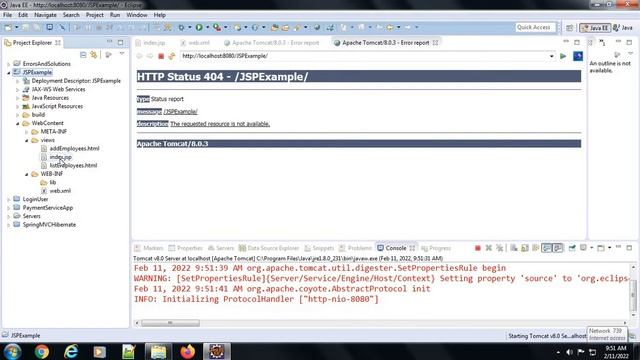The height and width of the screenshot is (360, 640).
Task: Open the Data Source Explorer tab
Action: coord(269,248)
